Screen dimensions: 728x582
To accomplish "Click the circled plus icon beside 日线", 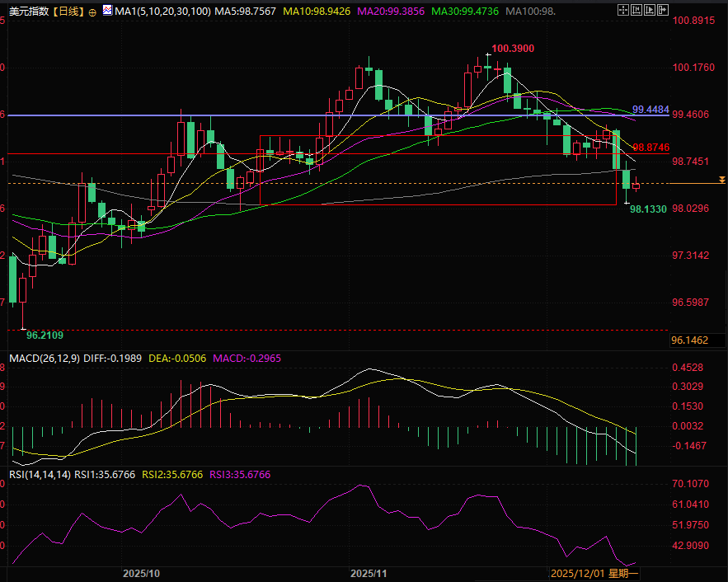I will (92, 12).
